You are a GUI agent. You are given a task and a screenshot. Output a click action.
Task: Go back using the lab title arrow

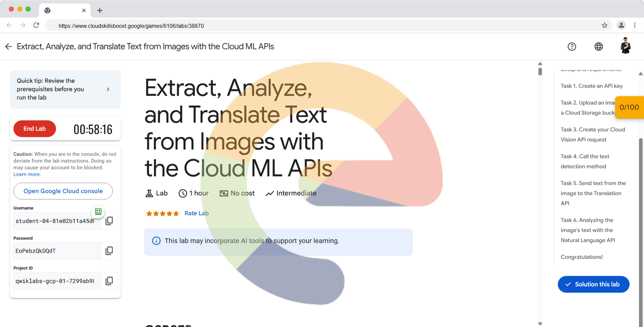pyautogui.click(x=9, y=47)
